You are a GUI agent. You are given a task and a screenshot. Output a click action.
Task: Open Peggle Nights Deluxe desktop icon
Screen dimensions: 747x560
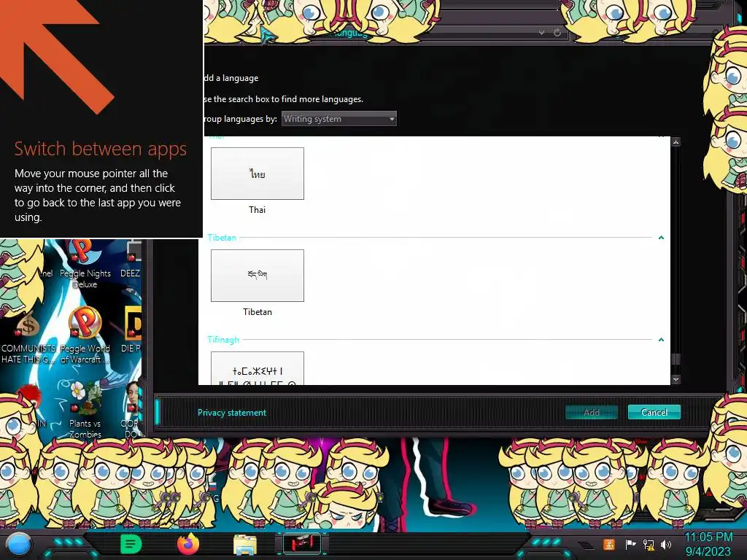click(85, 264)
